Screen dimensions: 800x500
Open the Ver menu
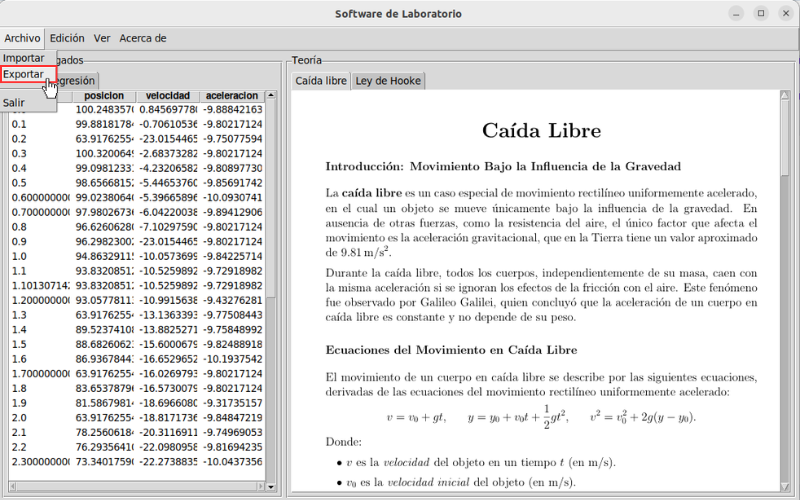pos(102,38)
